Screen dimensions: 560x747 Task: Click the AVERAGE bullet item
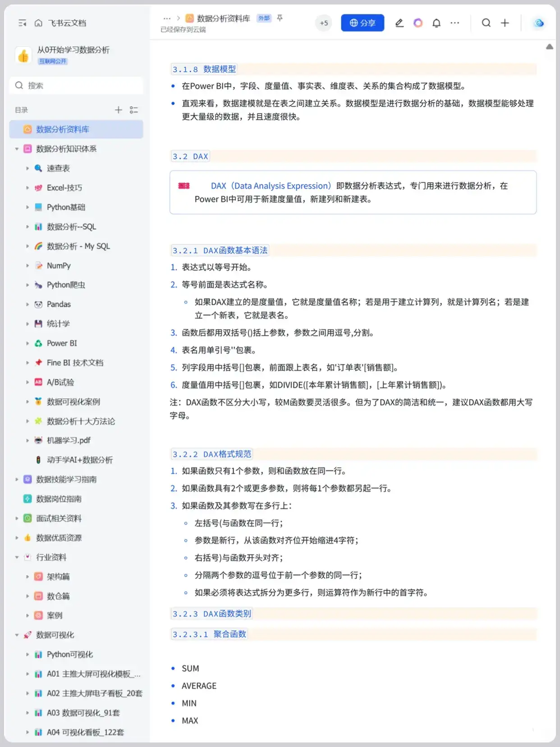[x=199, y=686]
